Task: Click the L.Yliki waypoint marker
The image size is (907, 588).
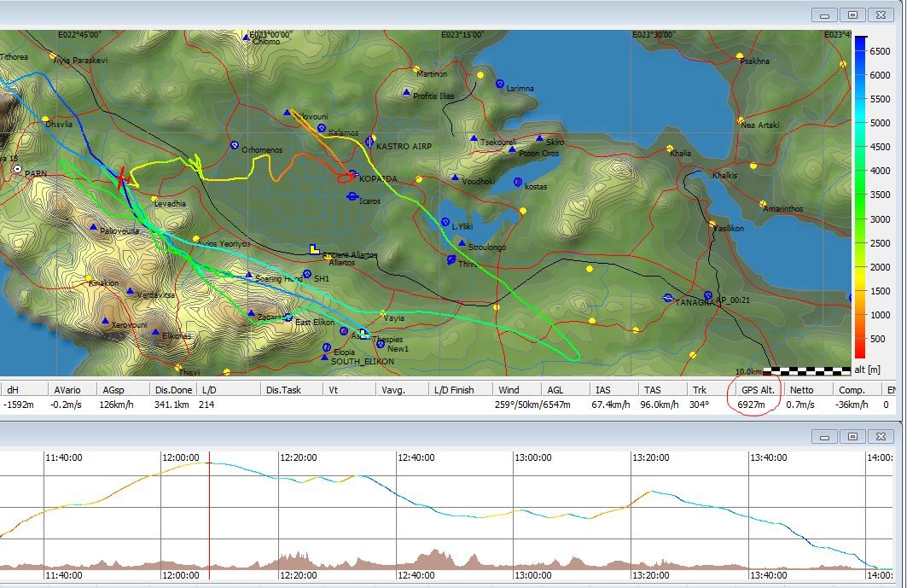Action: (445, 222)
